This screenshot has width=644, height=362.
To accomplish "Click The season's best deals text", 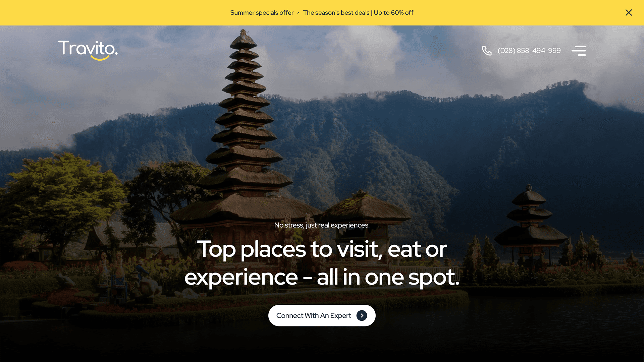I will click(x=336, y=13).
